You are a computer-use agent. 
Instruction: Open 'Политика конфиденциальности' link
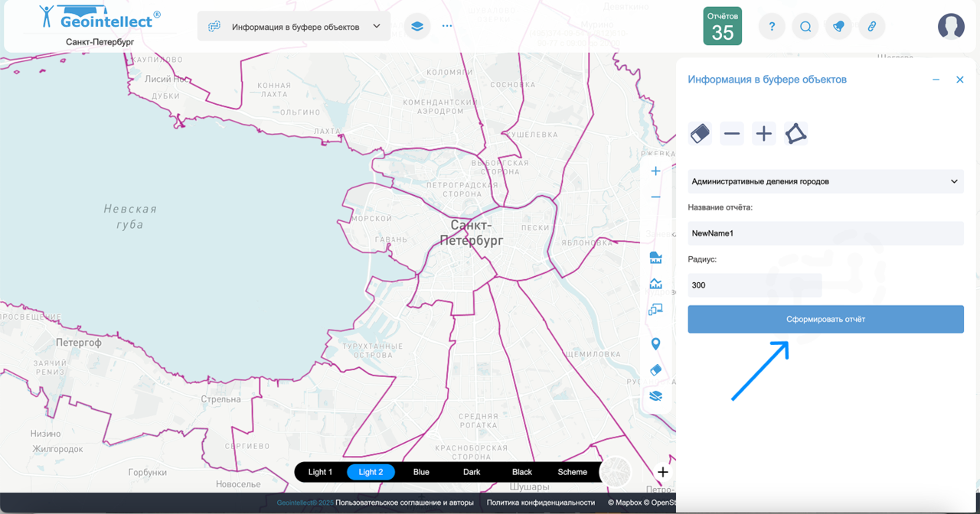coord(541,503)
